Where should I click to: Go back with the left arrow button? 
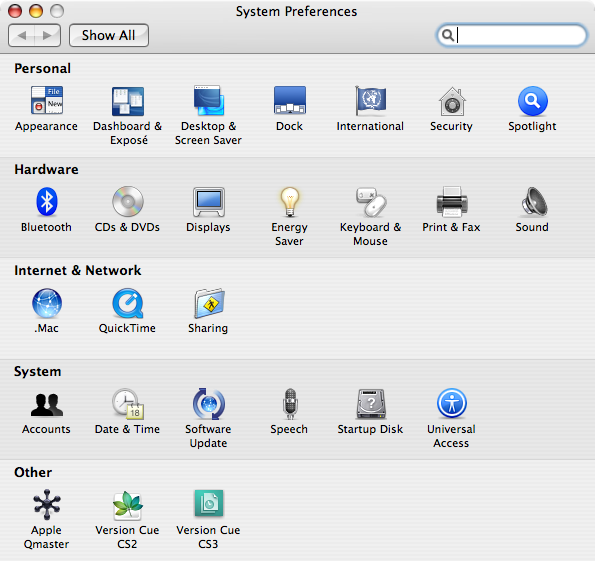coord(22,35)
